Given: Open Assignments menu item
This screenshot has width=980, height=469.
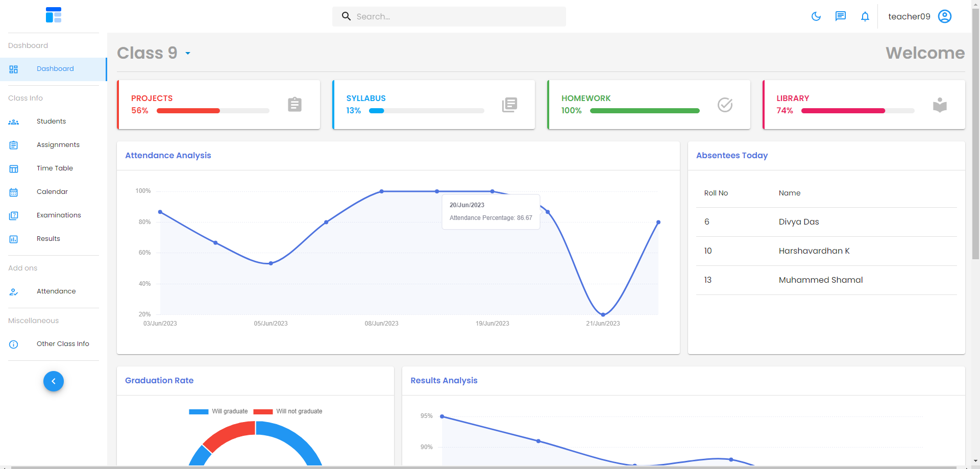Looking at the screenshot, I should tap(53, 145).
